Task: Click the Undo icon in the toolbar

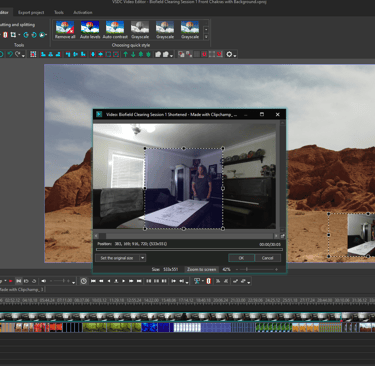Action: click(x=10, y=54)
